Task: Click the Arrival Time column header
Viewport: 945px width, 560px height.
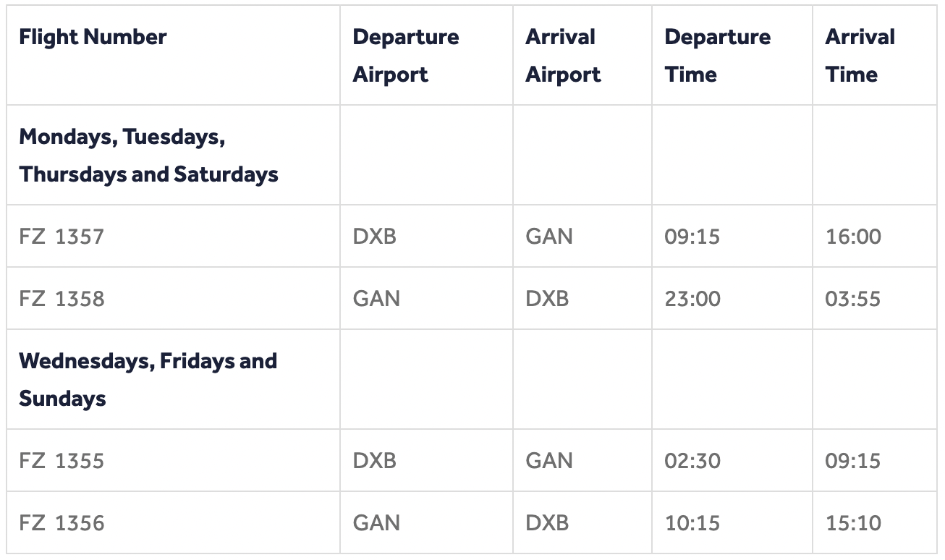Action: (860, 56)
